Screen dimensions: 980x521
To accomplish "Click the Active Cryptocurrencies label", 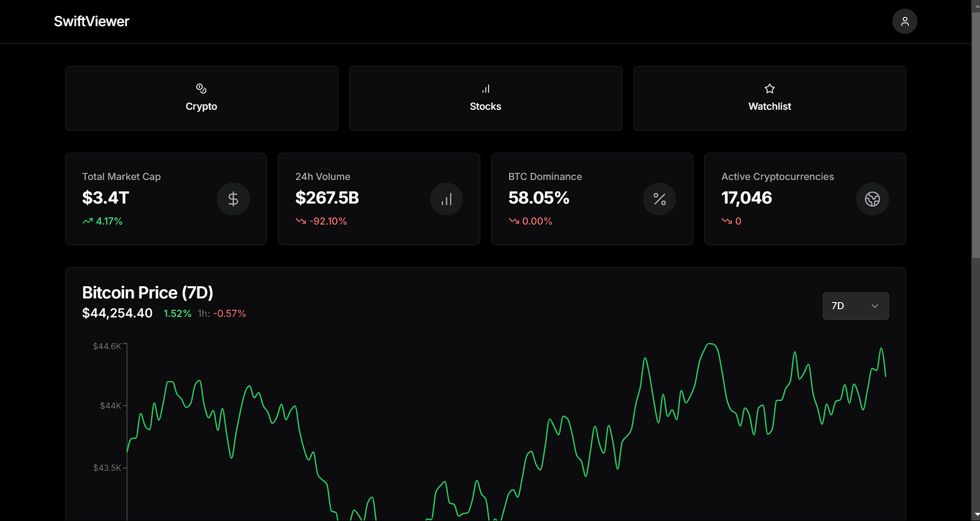I will pyautogui.click(x=778, y=176).
